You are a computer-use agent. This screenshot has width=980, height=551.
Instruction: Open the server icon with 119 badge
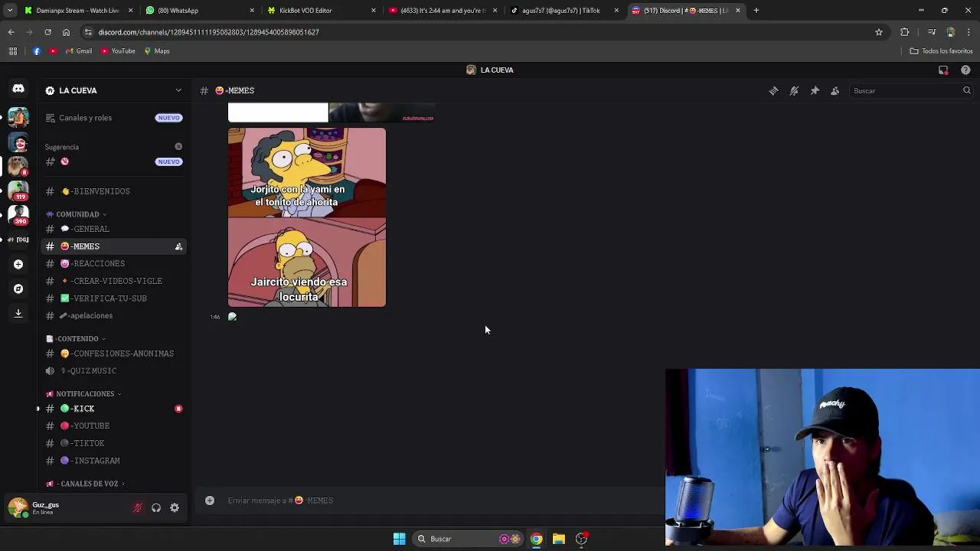[x=18, y=190]
